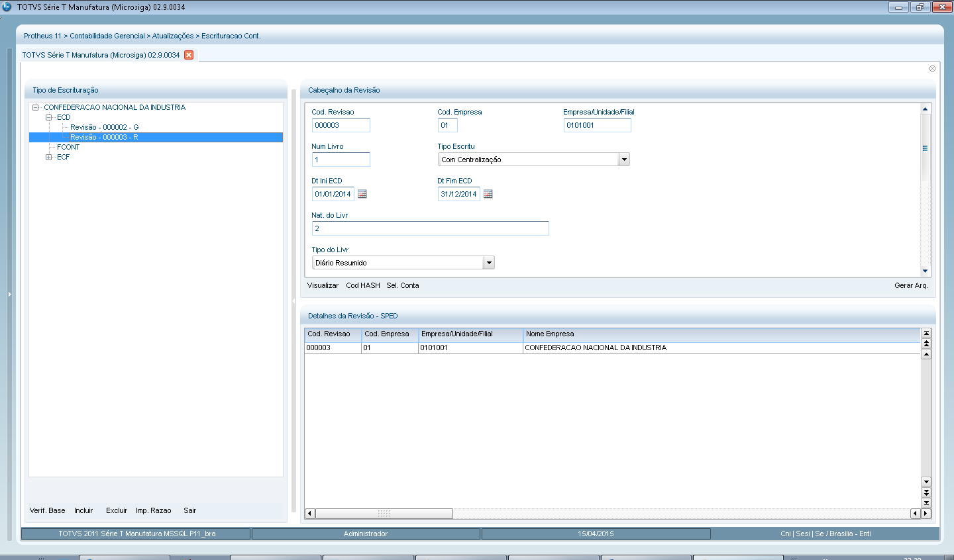Grid horizontal scrollbar right arrow
954x560 pixels.
click(926, 514)
